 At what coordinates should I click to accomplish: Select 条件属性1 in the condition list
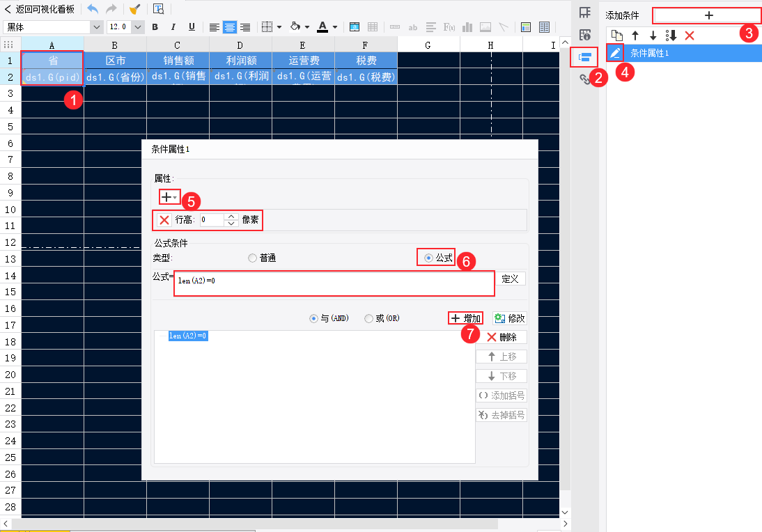(684, 53)
